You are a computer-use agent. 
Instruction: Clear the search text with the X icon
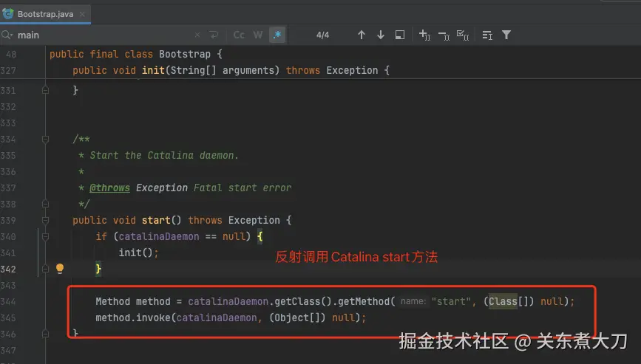(x=197, y=35)
